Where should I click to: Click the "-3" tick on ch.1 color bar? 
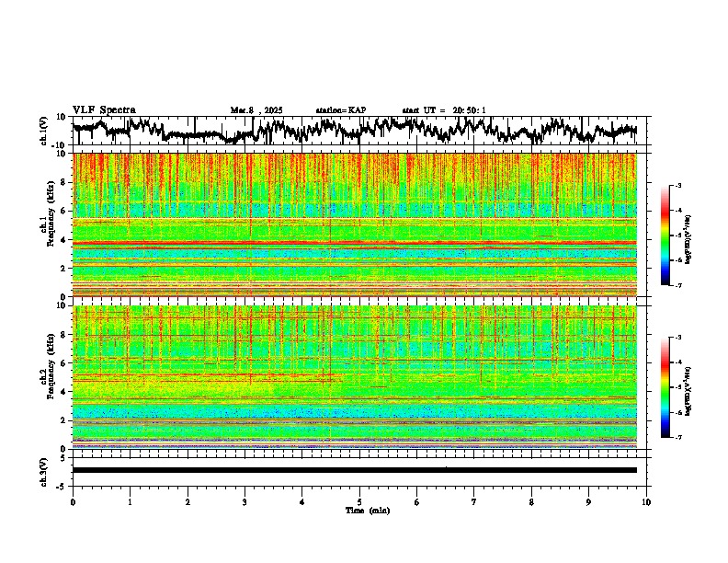click(677, 186)
